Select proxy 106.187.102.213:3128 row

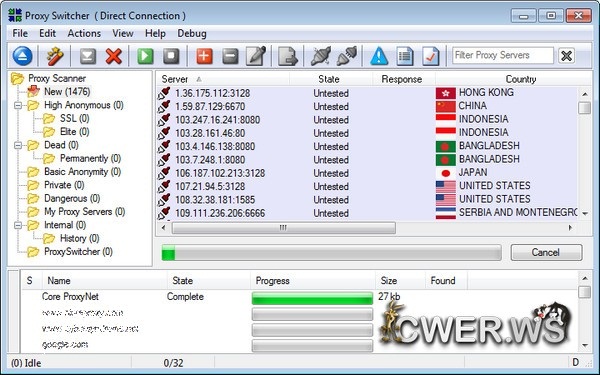point(367,173)
